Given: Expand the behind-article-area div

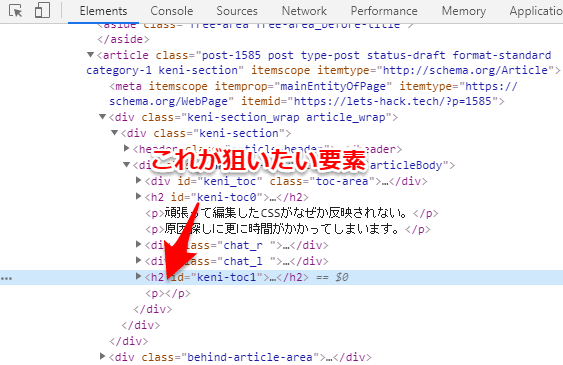Looking at the screenshot, I should pos(103,356).
